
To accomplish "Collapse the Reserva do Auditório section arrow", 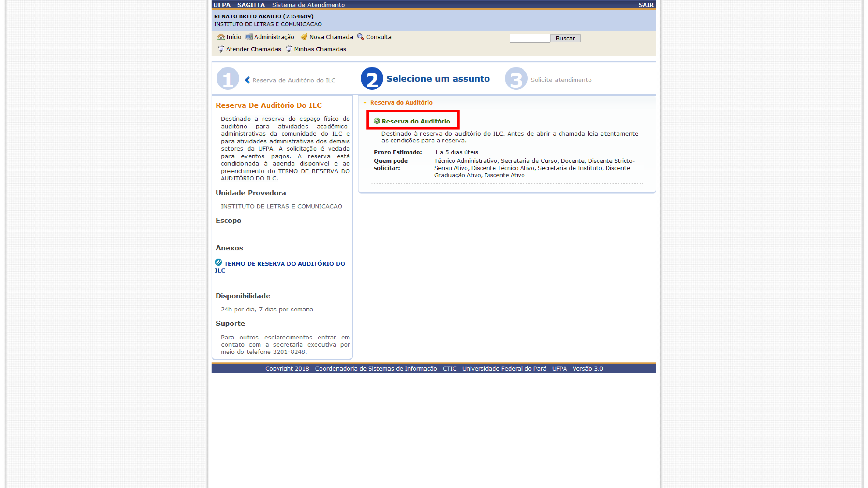I will (365, 102).
